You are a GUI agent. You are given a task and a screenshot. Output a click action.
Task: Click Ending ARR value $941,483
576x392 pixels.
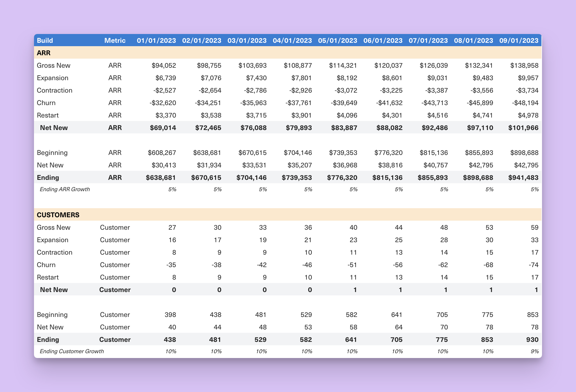pos(523,178)
